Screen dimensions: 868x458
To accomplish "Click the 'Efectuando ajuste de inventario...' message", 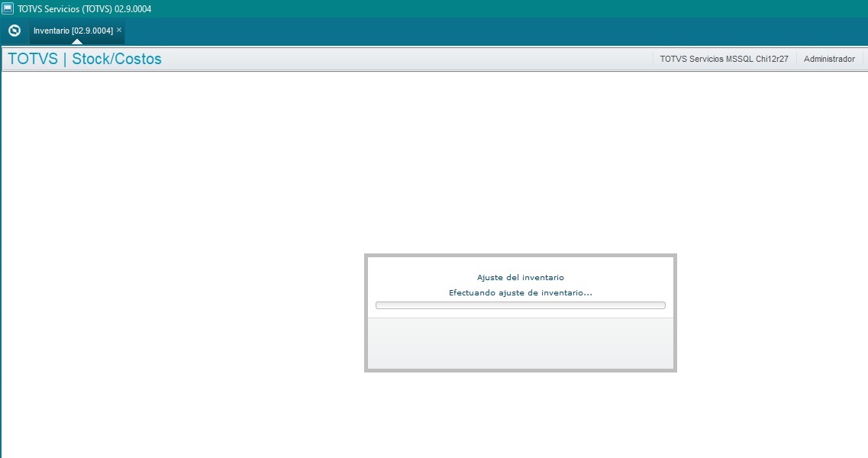I will click(x=521, y=292).
